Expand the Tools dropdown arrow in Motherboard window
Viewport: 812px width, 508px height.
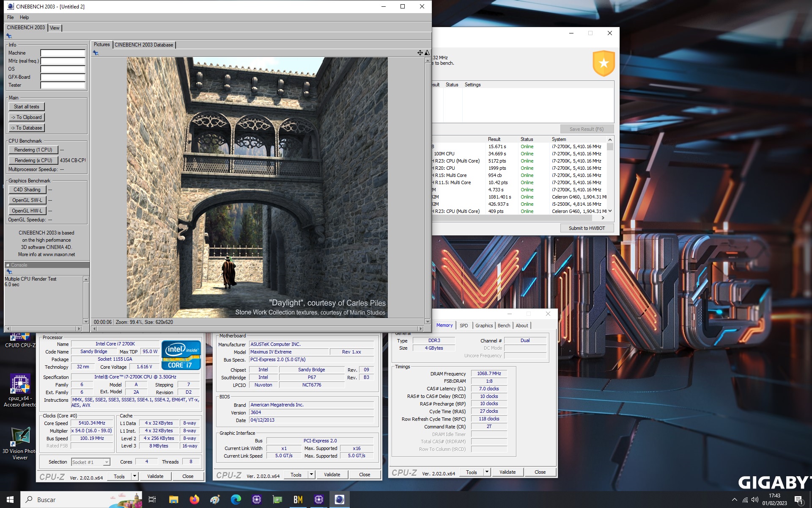pos(312,475)
